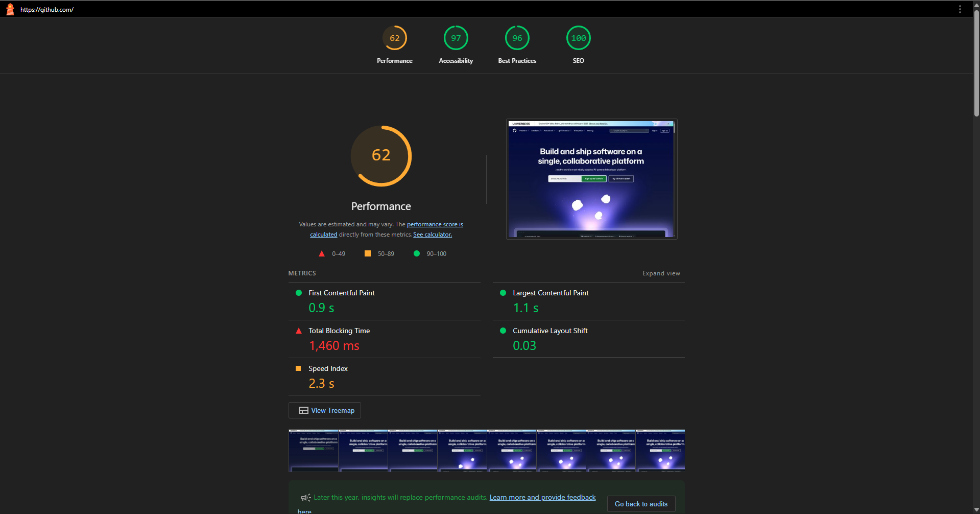
Task: Click the red triangle 0–49 legend icon
Action: (322, 253)
